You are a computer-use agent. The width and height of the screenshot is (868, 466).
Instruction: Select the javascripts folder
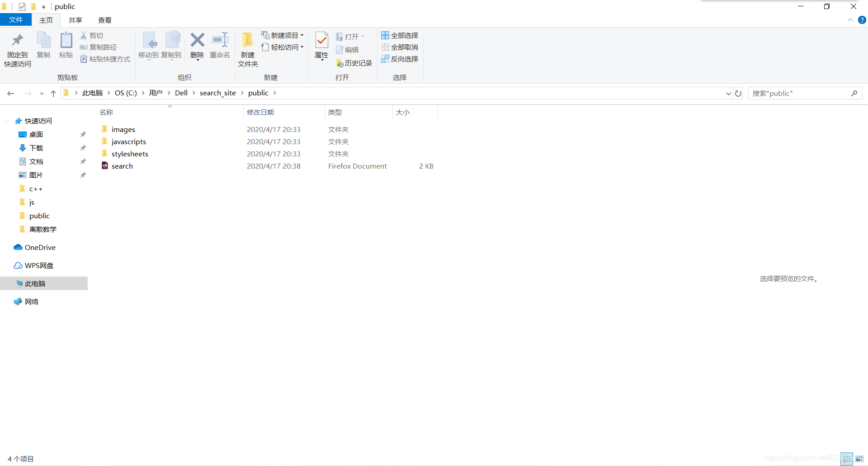coord(129,142)
